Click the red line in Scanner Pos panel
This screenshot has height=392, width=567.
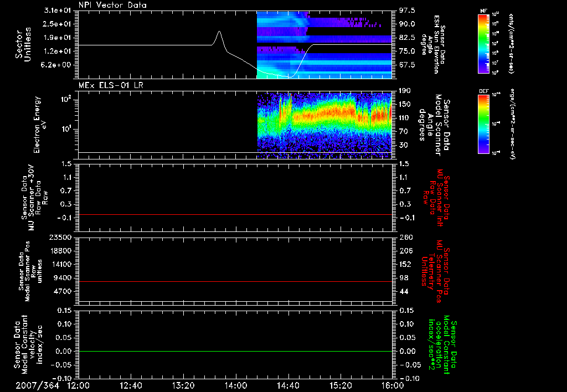tap(235, 281)
